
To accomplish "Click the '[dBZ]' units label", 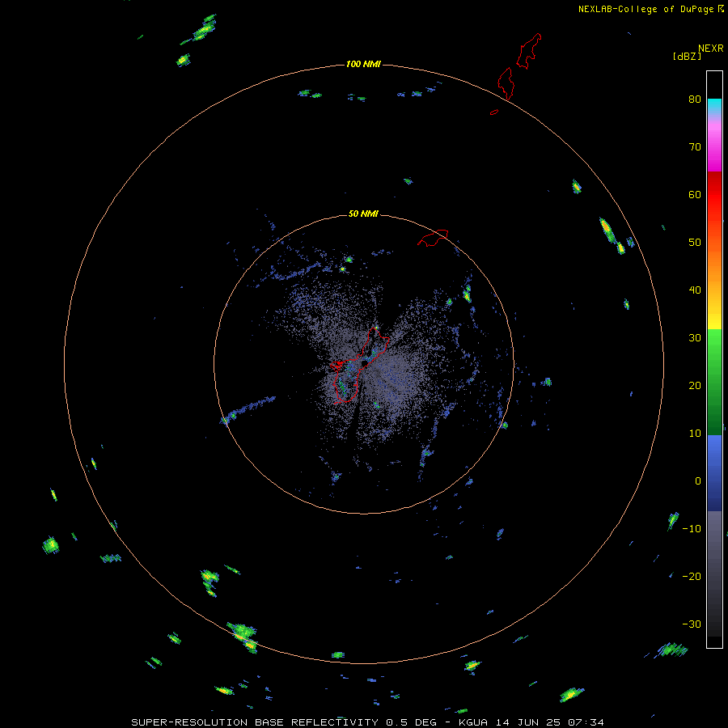I will pos(687,57).
